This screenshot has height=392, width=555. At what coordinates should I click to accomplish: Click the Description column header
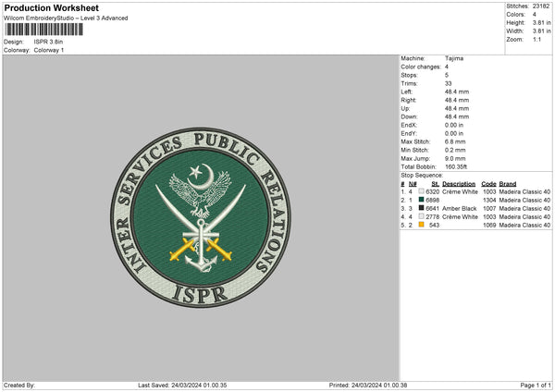[459, 184]
